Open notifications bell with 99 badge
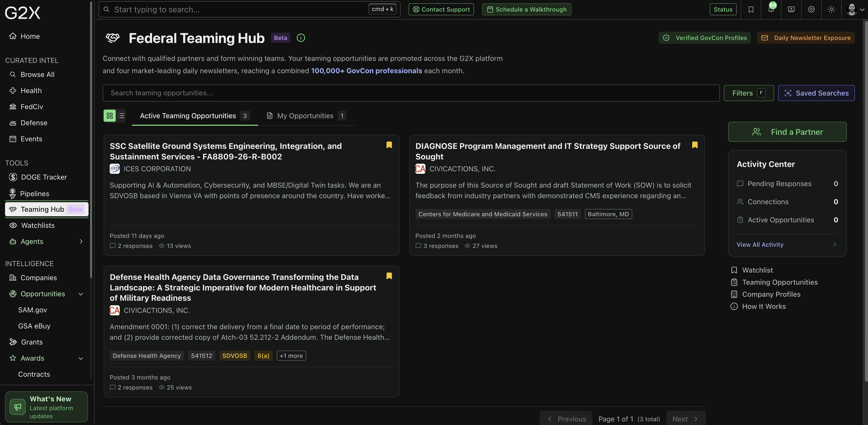Image resolution: width=868 pixels, height=425 pixels. 771,9
